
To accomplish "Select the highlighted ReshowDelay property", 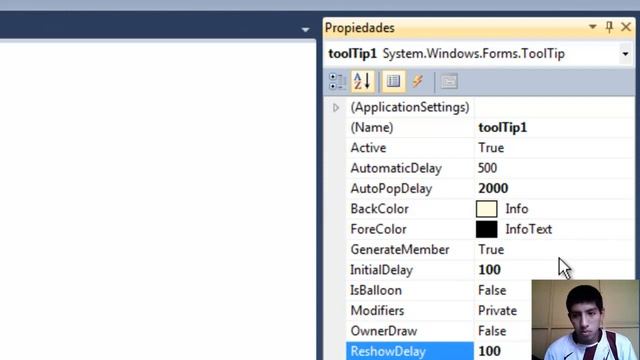I will click(410, 351).
